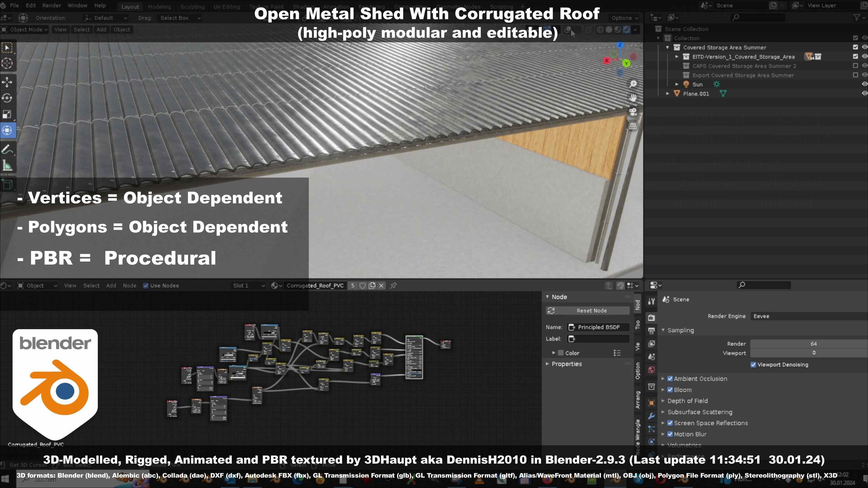This screenshot has height=488, width=868.
Task: Open the Edit menu
Action: [x=31, y=5]
